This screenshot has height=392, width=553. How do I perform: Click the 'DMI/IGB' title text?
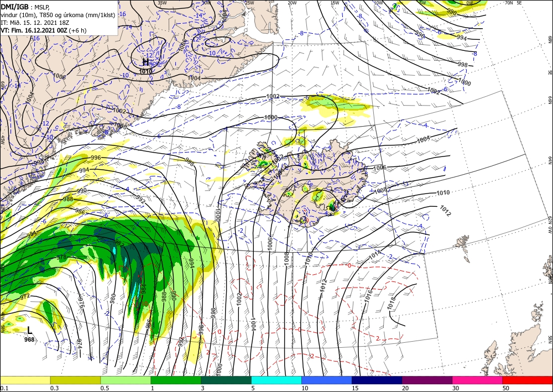[14, 7]
